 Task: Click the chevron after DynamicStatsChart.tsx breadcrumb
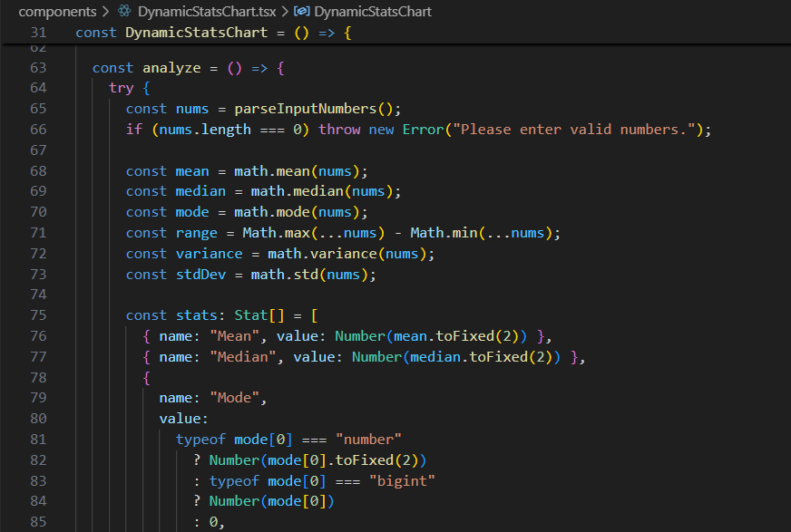coord(285,12)
